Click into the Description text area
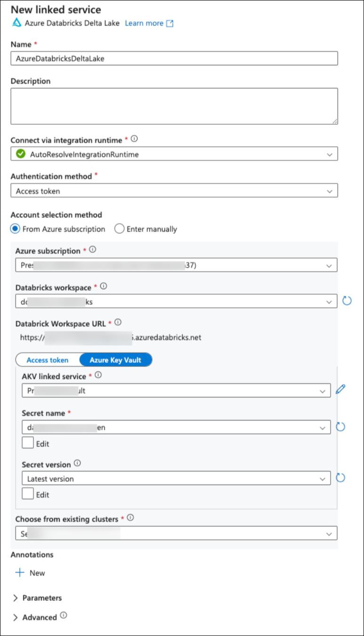Screen dimensions: 364x636 (x=174, y=106)
